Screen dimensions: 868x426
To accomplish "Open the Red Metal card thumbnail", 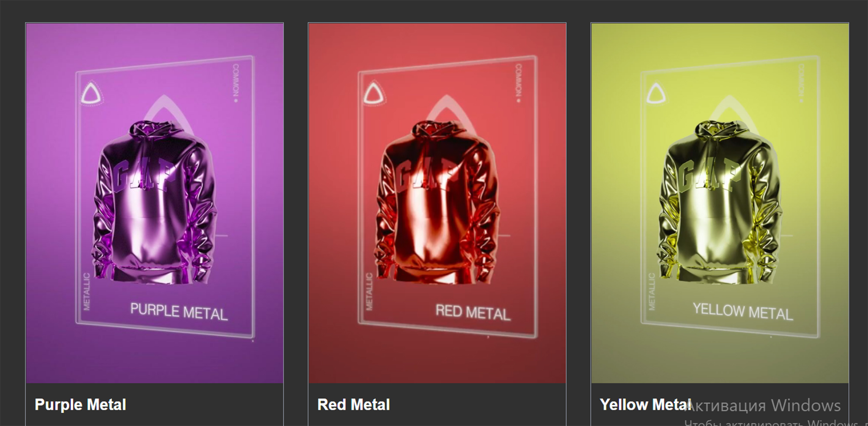I will point(437,203).
